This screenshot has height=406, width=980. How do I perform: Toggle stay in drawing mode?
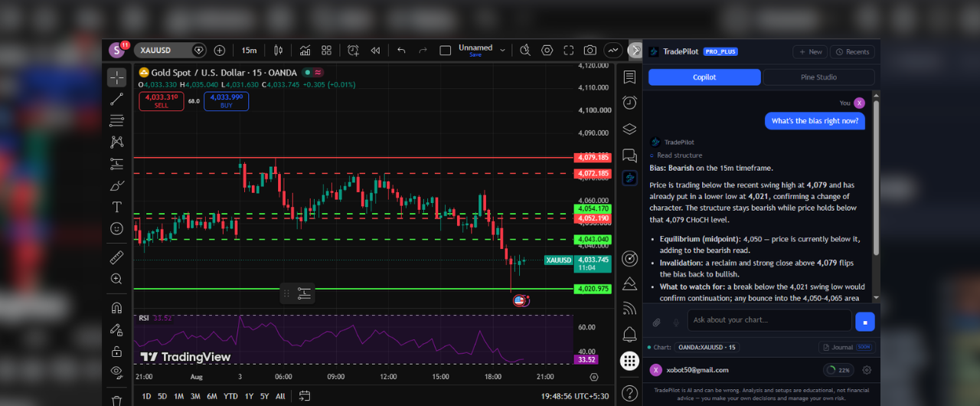[116, 329]
